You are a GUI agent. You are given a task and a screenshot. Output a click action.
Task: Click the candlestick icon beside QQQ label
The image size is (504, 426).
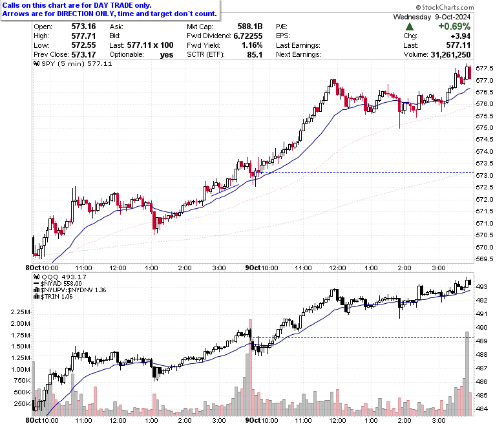(x=37, y=277)
